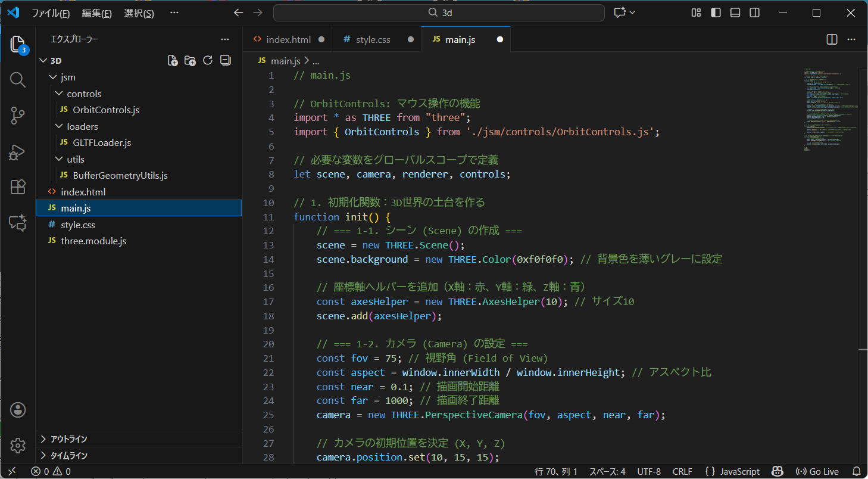Open the Extensions view
Image resolution: width=868 pixels, height=479 pixels.
pos(17,187)
